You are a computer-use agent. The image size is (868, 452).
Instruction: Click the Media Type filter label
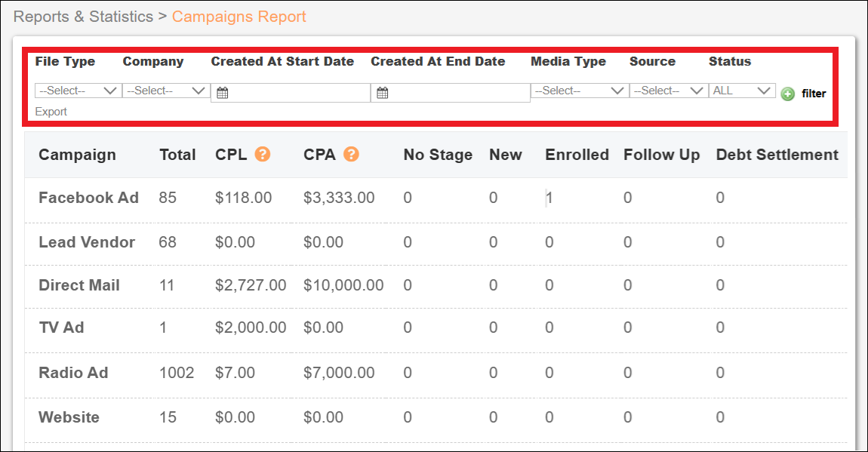pyautogui.click(x=568, y=61)
